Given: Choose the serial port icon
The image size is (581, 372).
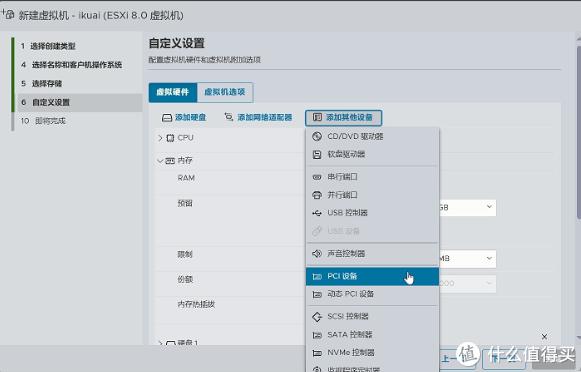Looking at the screenshot, I should point(317,177).
